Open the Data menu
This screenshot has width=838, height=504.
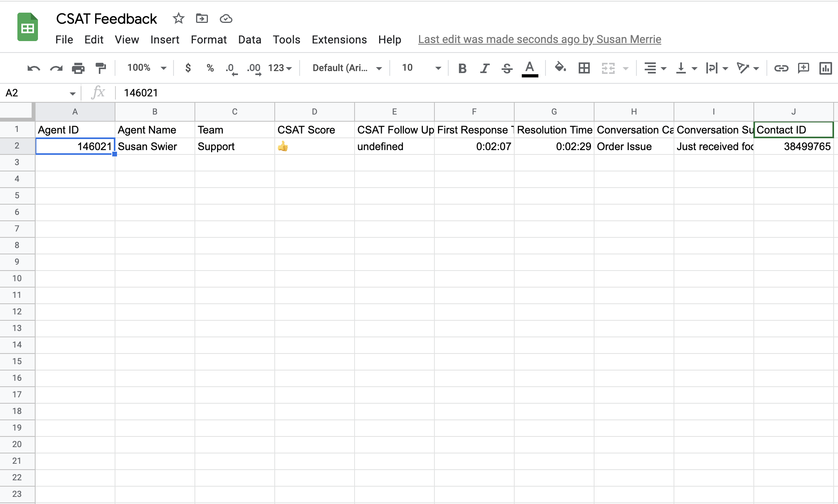(x=249, y=39)
